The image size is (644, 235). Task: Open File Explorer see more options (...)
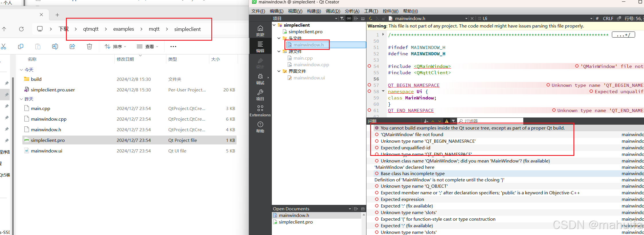tap(173, 46)
